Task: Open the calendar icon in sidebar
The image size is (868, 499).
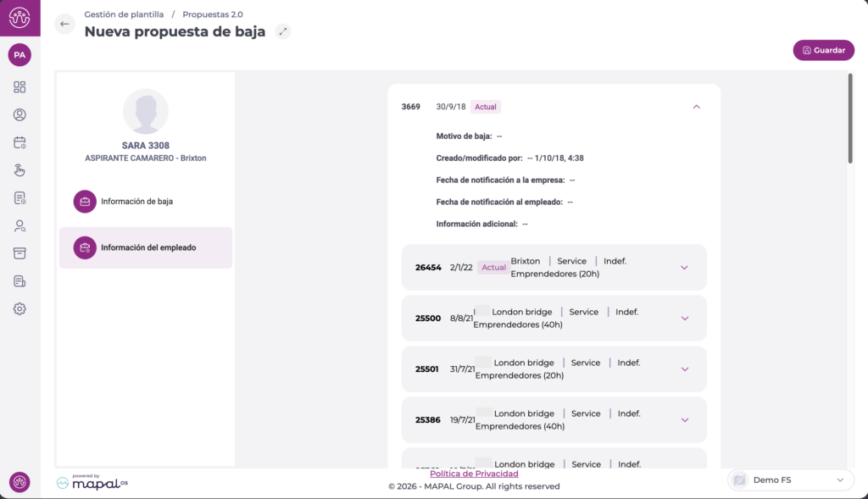Action: point(19,142)
